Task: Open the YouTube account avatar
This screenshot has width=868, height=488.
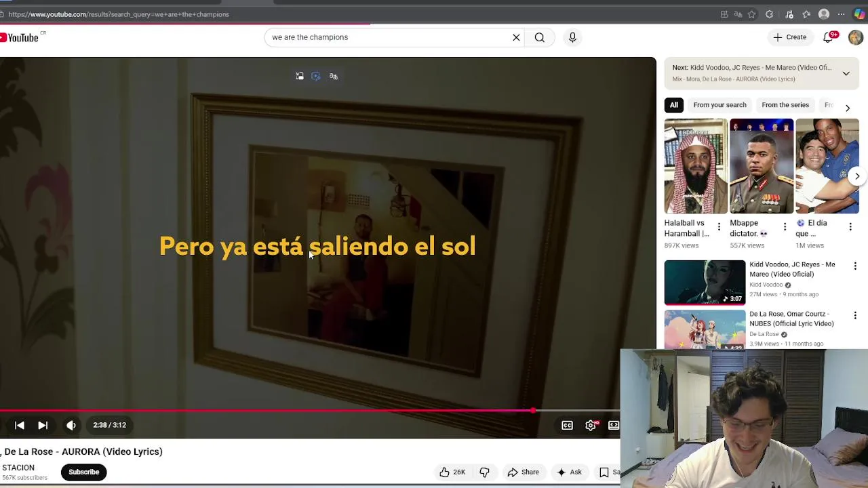Action: [x=856, y=37]
